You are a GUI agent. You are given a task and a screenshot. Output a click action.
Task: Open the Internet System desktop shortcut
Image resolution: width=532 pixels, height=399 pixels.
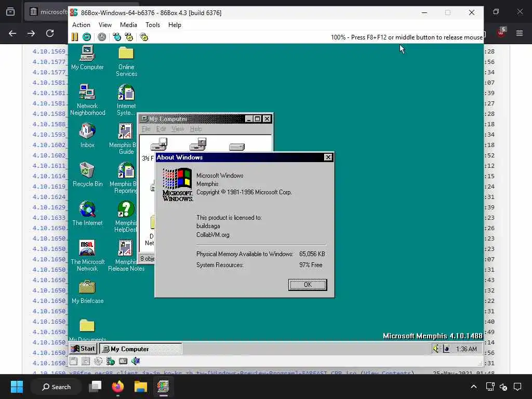click(x=126, y=100)
